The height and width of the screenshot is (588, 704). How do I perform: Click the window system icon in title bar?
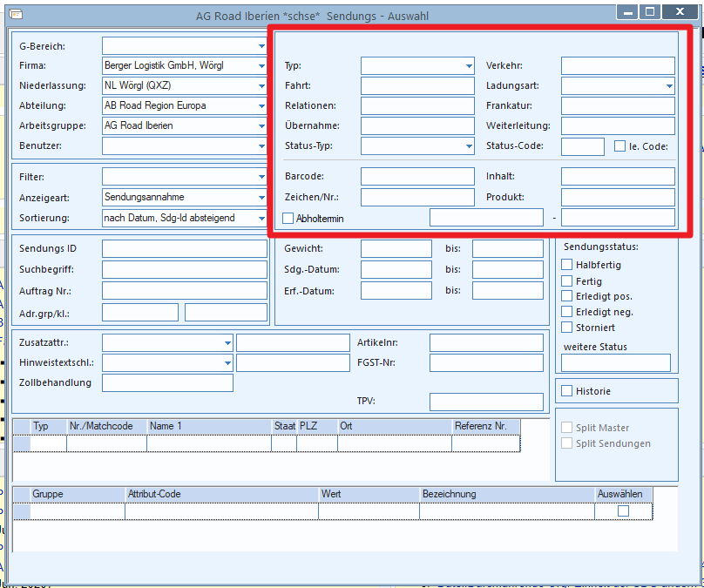(17, 14)
